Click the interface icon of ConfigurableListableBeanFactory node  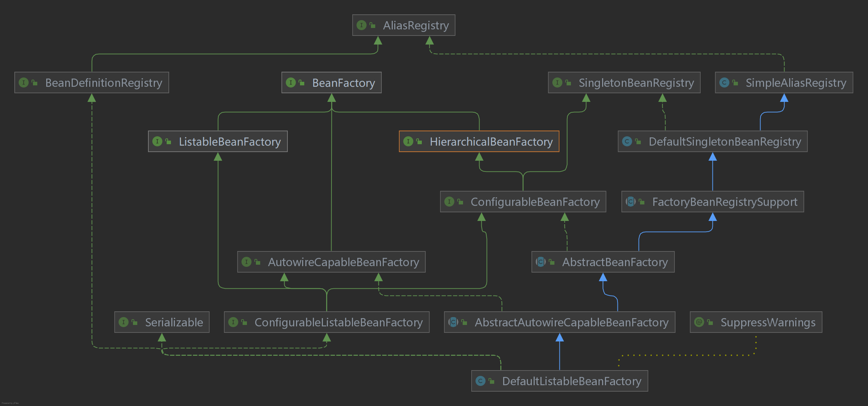(233, 322)
